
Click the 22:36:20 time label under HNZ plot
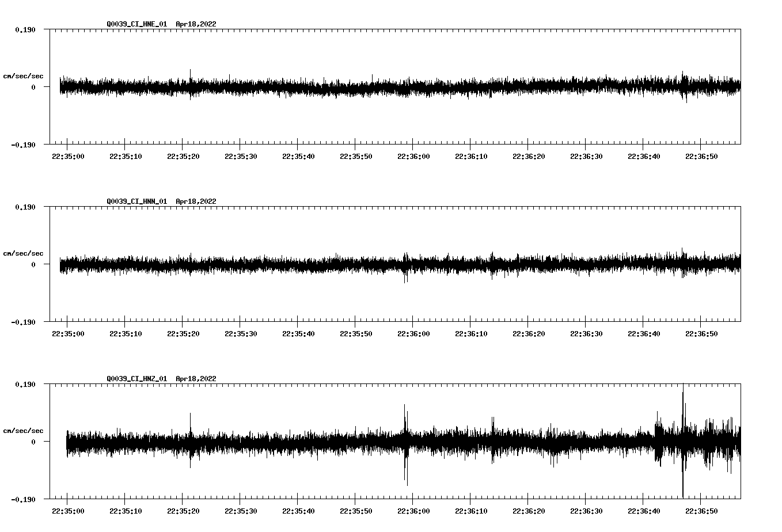tap(529, 511)
